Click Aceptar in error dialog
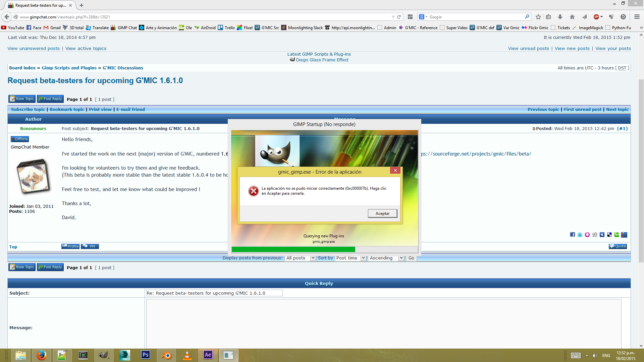This screenshot has height=362, width=644. click(382, 214)
